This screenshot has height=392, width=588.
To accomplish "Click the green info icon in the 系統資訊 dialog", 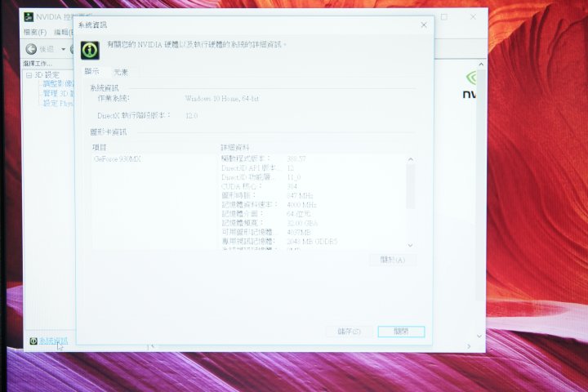I will tap(90, 50).
